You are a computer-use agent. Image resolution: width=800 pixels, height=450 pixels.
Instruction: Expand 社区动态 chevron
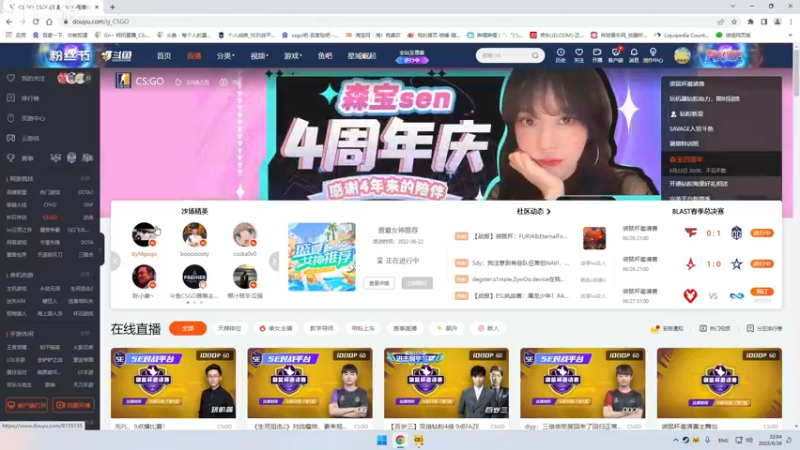[x=548, y=211]
